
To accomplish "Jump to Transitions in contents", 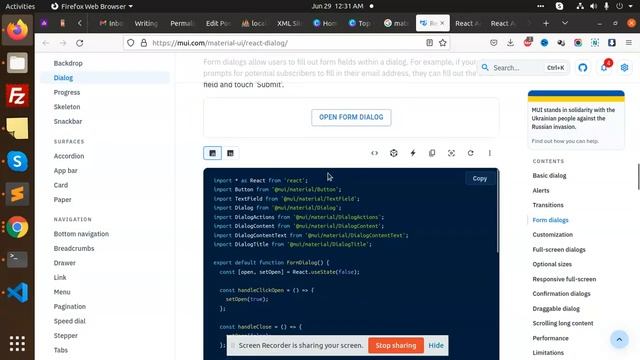I will pos(548,205).
